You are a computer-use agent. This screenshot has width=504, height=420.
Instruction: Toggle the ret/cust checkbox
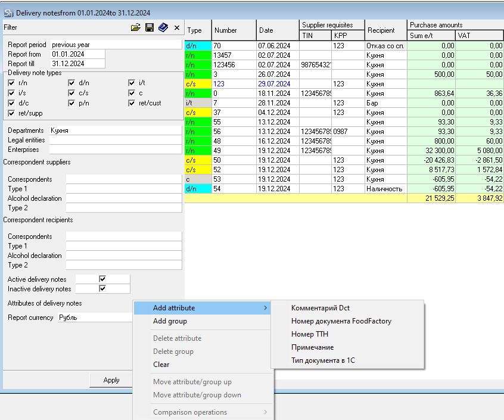(x=132, y=103)
